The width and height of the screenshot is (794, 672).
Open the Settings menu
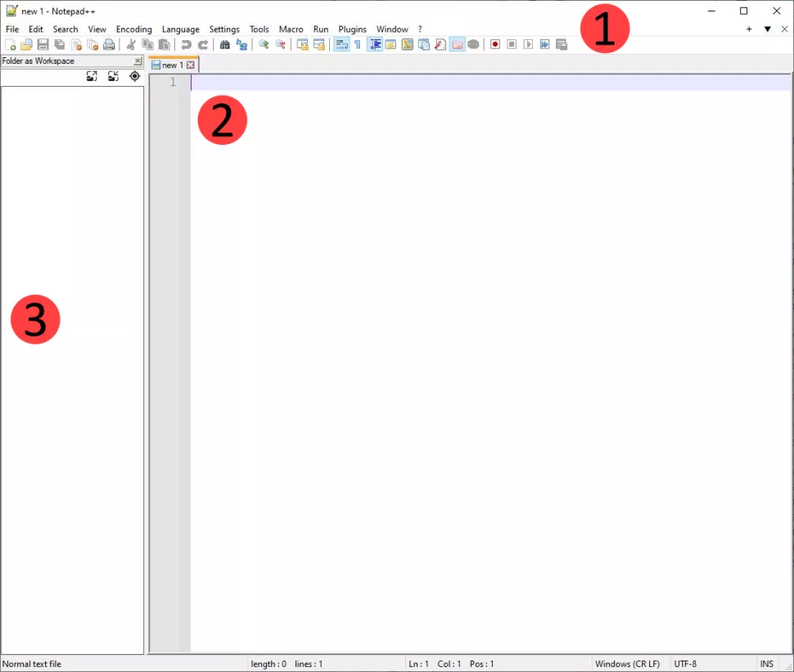point(223,29)
